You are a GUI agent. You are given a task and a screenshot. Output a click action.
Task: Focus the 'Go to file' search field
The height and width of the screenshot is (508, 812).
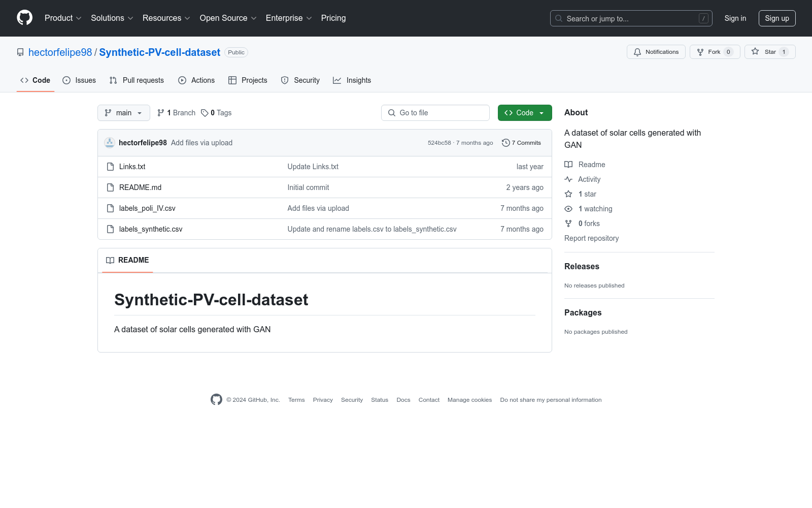[435, 113]
